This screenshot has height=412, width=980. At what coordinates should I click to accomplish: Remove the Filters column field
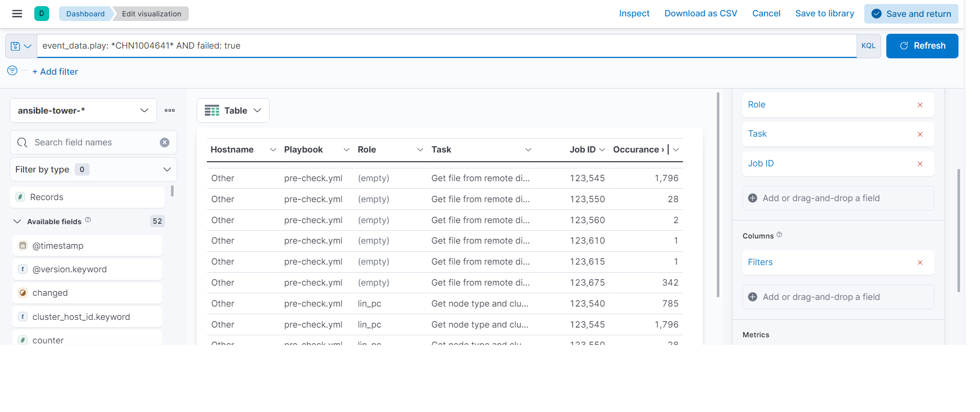point(920,263)
